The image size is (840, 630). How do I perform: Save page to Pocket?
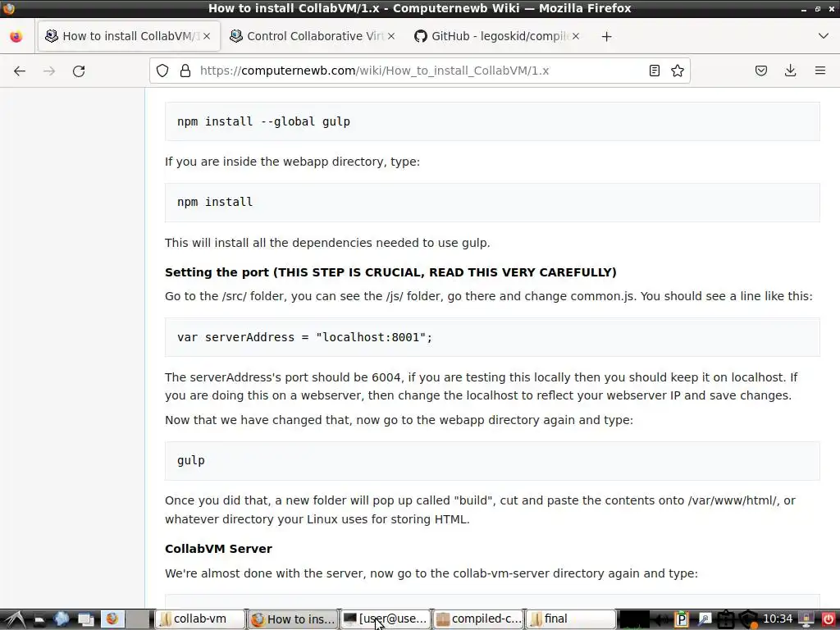click(x=761, y=71)
